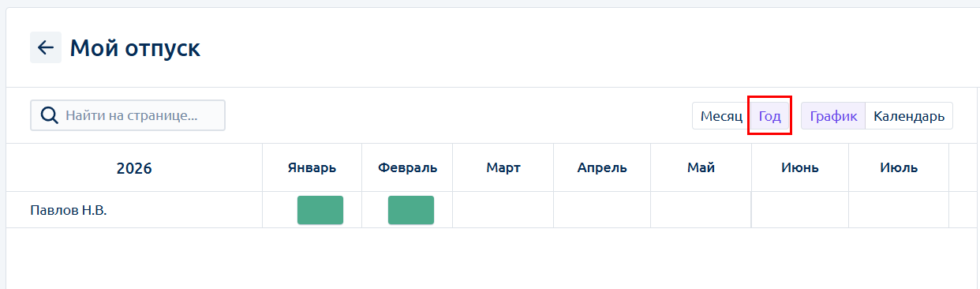
Task: Switch to the График view
Action: (833, 116)
